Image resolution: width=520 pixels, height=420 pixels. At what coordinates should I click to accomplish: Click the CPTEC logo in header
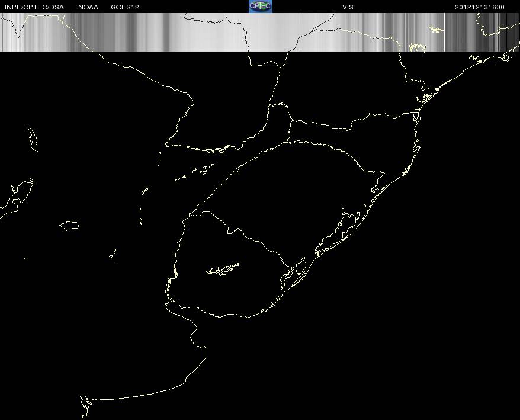point(261,7)
